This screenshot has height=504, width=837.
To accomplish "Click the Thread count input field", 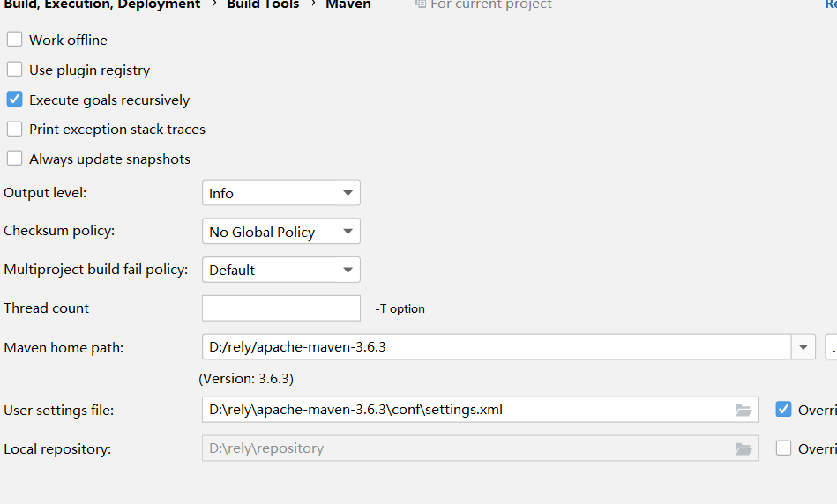I will [x=281, y=308].
